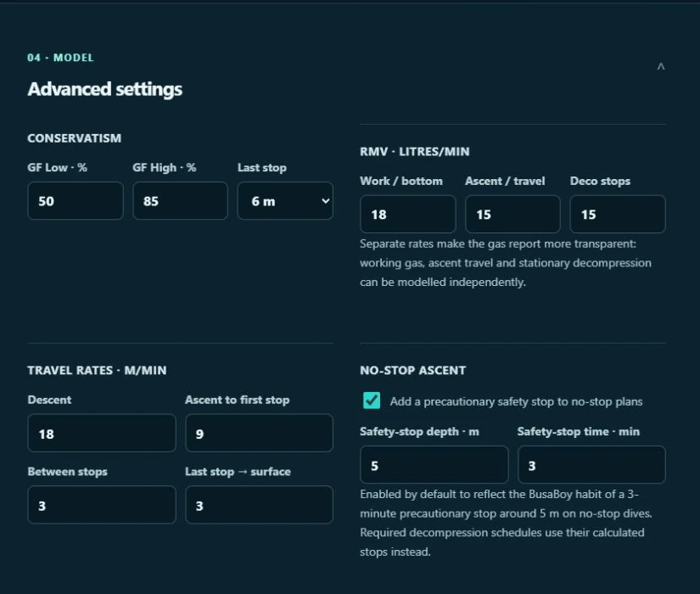Click the 'Descent' label
700x594 pixels.
(x=49, y=400)
